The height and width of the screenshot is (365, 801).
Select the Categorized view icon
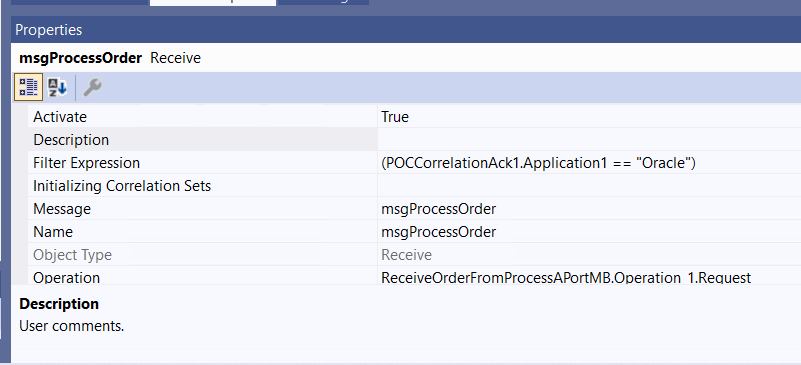[x=28, y=87]
